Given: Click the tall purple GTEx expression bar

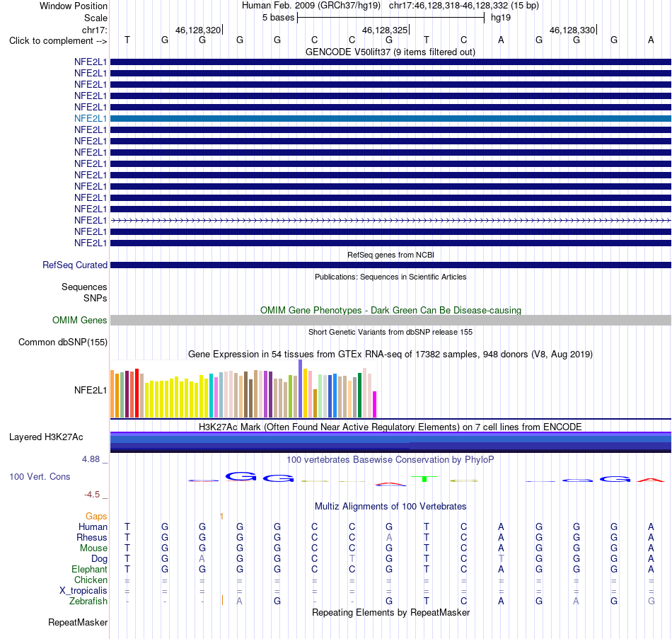Looking at the screenshot, I should pos(301,388).
